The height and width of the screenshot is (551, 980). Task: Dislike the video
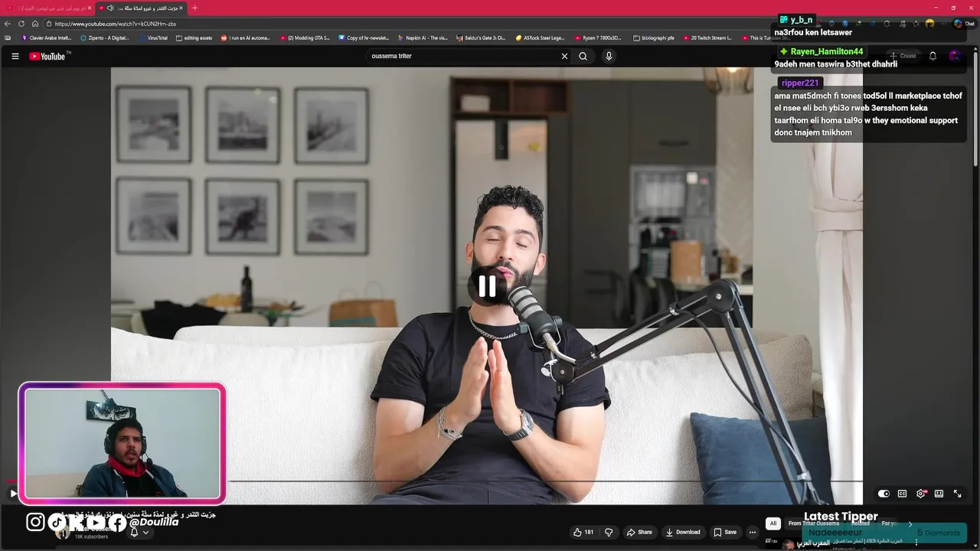609,532
